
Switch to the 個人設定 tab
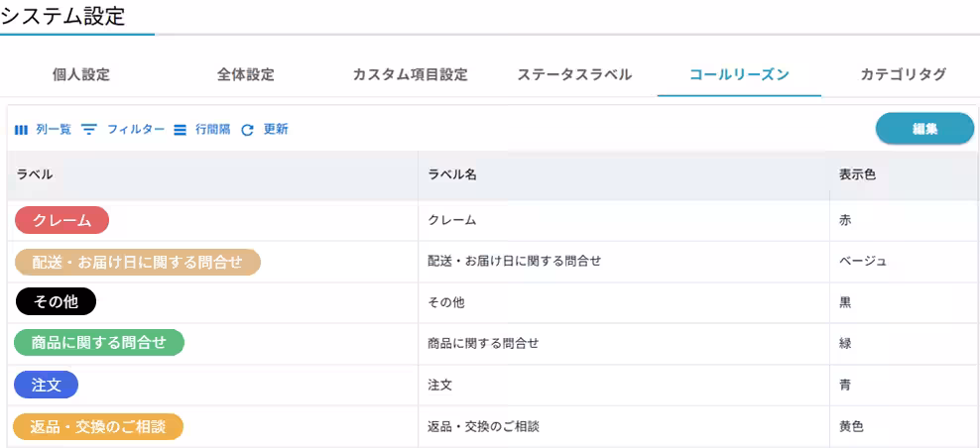[x=81, y=74]
